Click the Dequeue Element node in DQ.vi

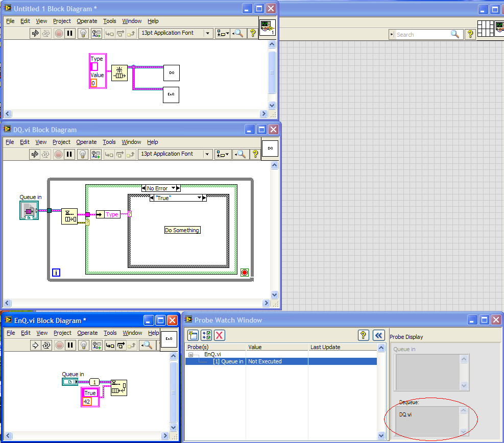click(69, 216)
